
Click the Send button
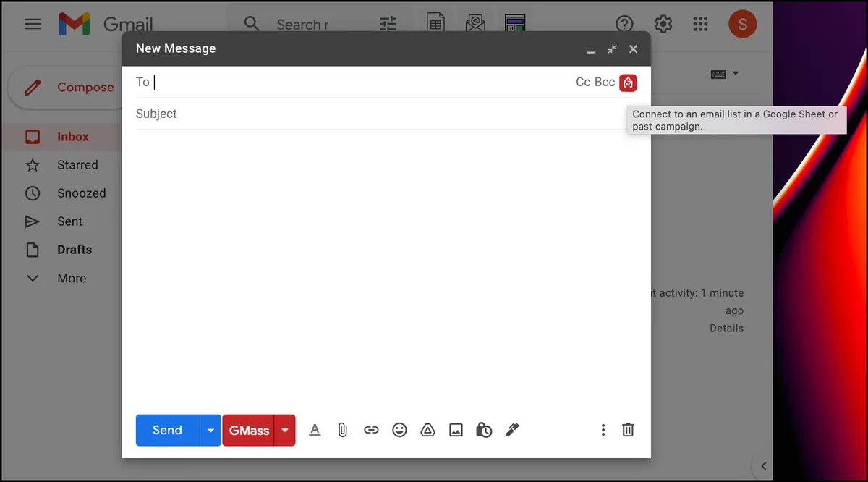[x=167, y=430]
